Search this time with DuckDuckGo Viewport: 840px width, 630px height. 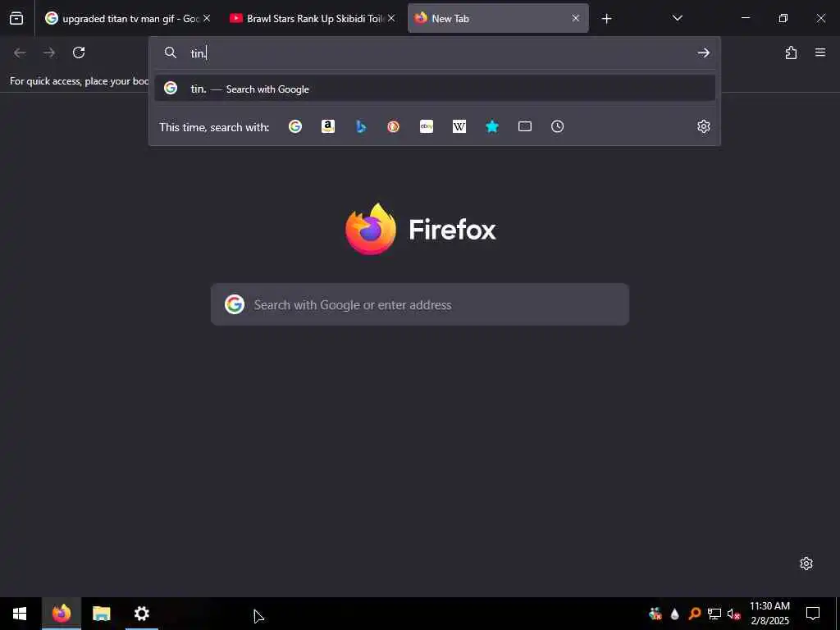click(393, 126)
